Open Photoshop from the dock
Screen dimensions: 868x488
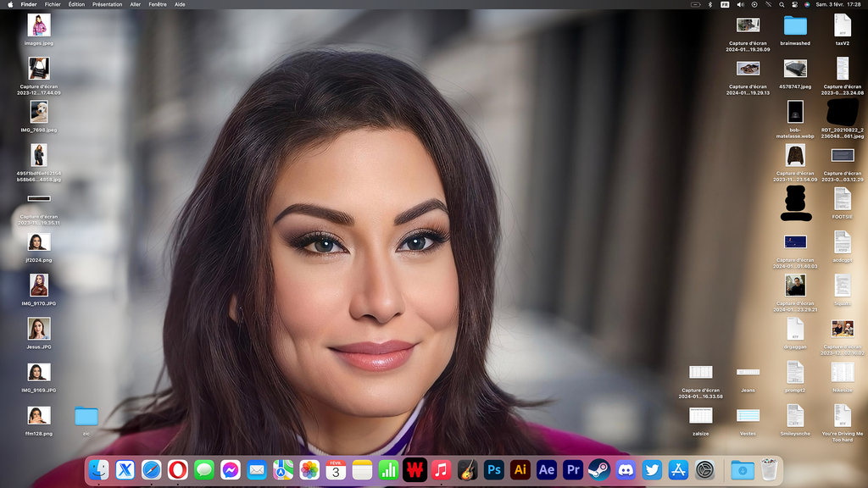point(494,469)
